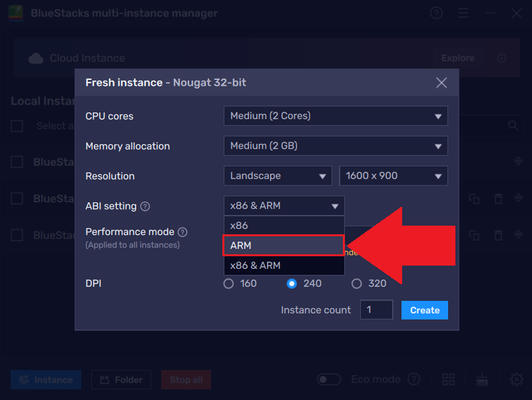Open the ABI setting help icon
The image size is (532, 400).
pos(145,206)
